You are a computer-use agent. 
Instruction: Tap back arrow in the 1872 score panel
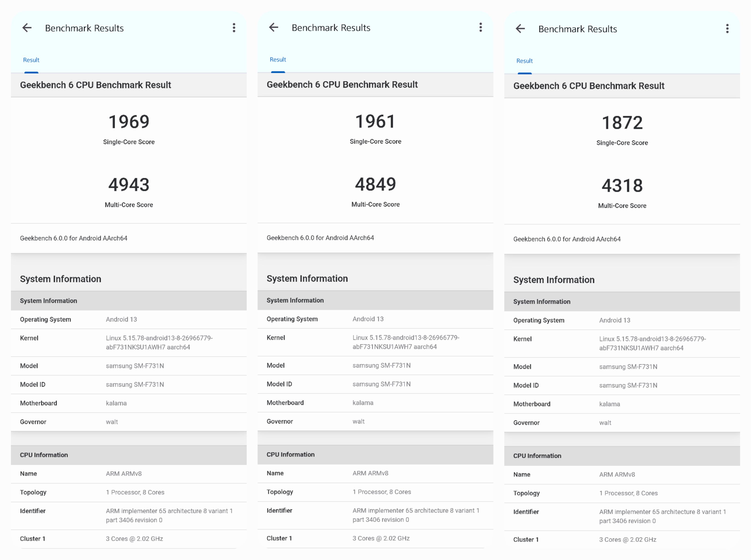click(520, 29)
